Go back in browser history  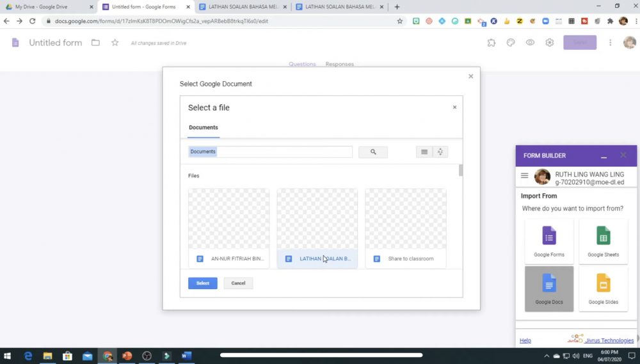click(6, 21)
